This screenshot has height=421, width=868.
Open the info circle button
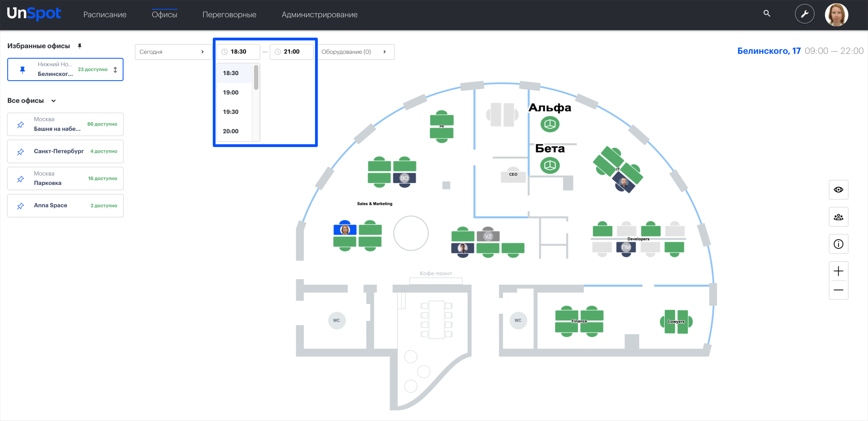tap(838, 244)
